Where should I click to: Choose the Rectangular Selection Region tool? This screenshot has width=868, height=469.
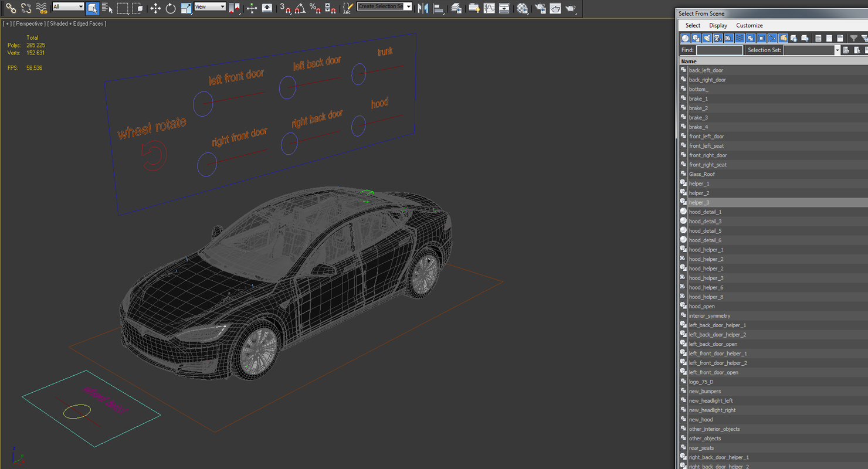122,8
